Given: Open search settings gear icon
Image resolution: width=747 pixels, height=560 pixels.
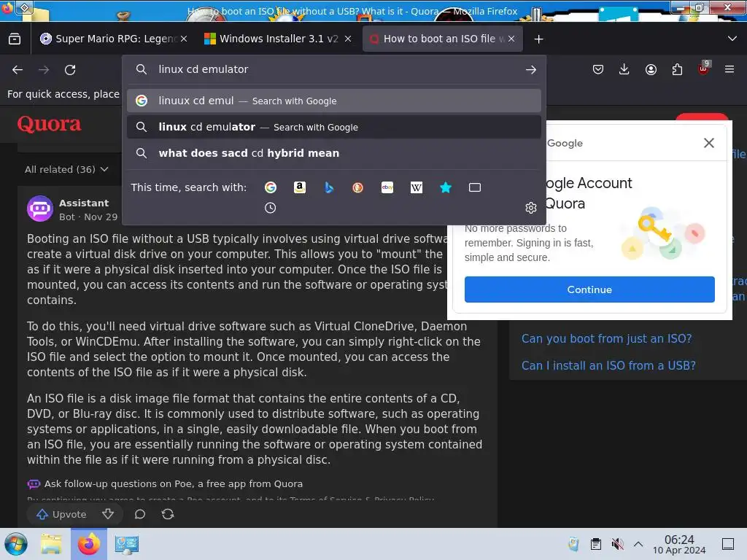Looking at the screenshot, I should [531, 208].
